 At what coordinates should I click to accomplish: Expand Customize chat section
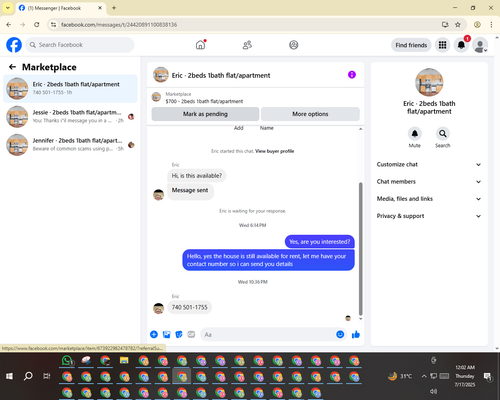(429, 164)
